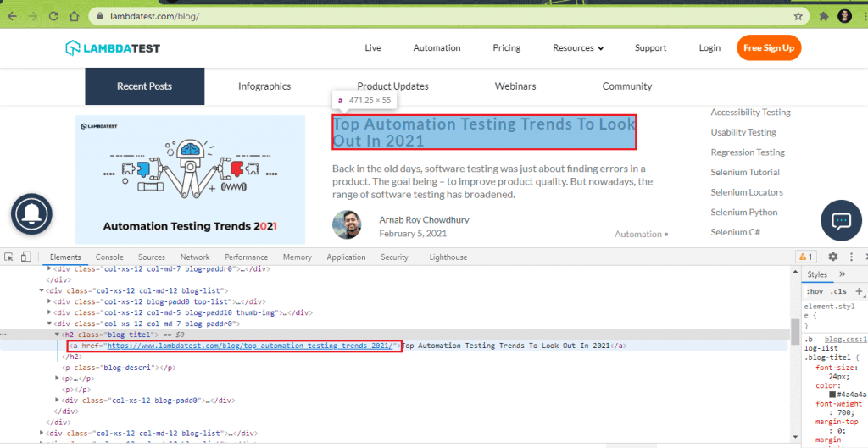The width and height of the screenshot is (868, 448).
Task: Open the browser extensions puzzle icon
Action: pos(822,16)
